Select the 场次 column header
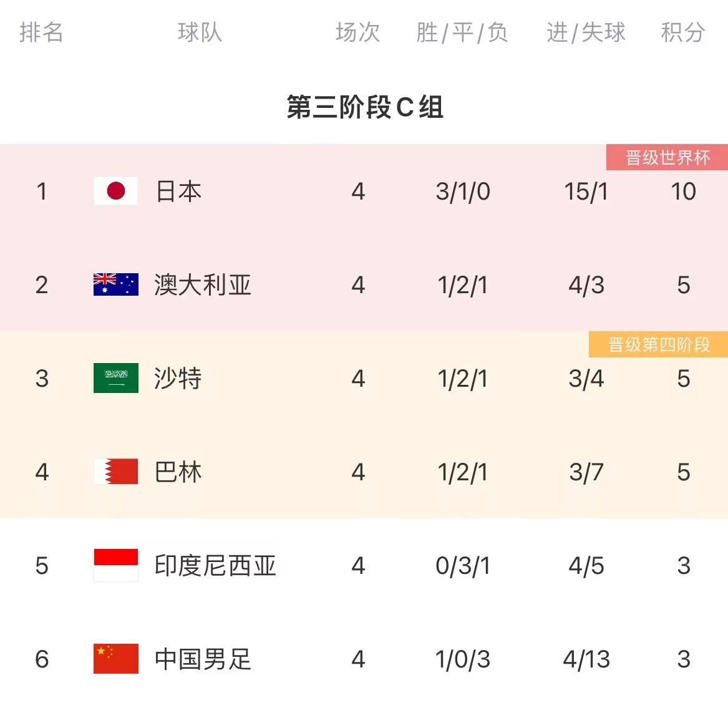 357,32
